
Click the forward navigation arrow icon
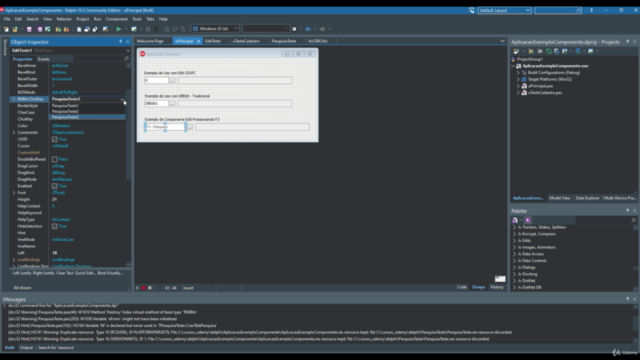[322, 29]
